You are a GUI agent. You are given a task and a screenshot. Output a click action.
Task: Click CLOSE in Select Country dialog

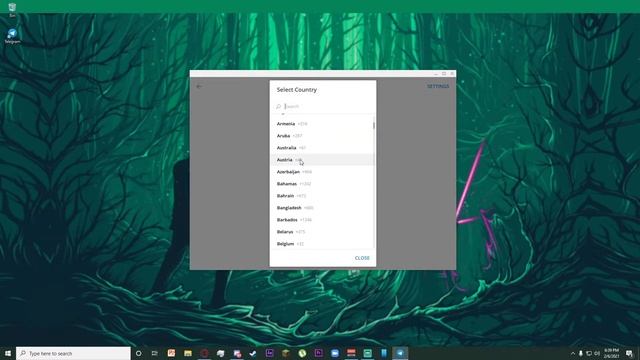(362, 258)
